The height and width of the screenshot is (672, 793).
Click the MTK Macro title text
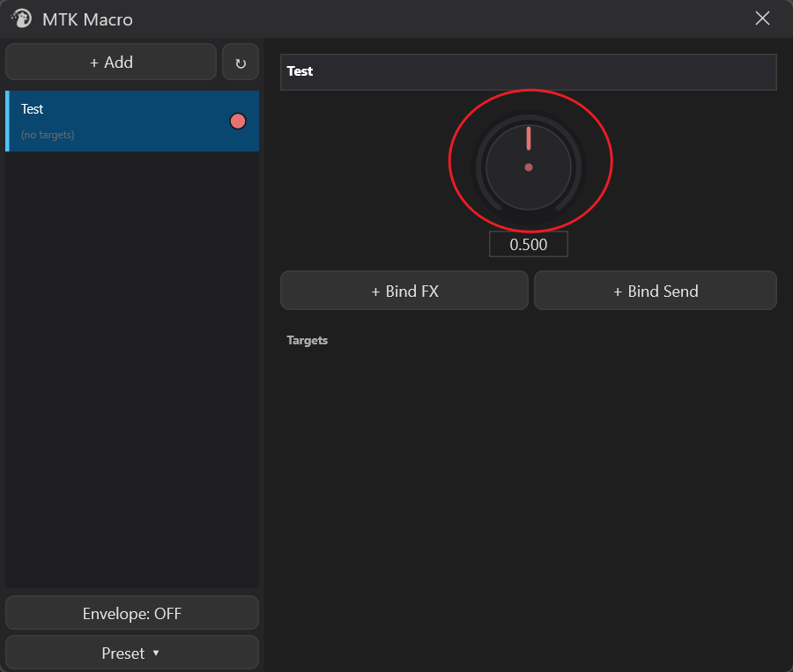pos(87,19)
